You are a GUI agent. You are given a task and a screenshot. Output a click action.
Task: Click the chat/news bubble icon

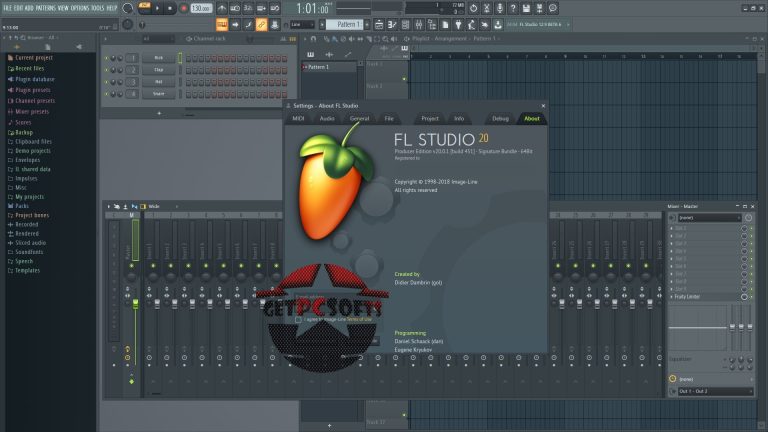coord(552,8)
